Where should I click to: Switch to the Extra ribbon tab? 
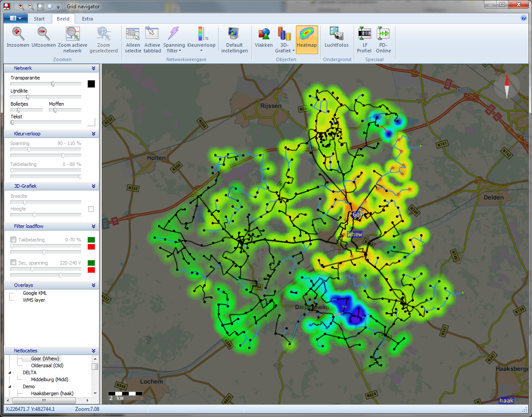(87, 19)
